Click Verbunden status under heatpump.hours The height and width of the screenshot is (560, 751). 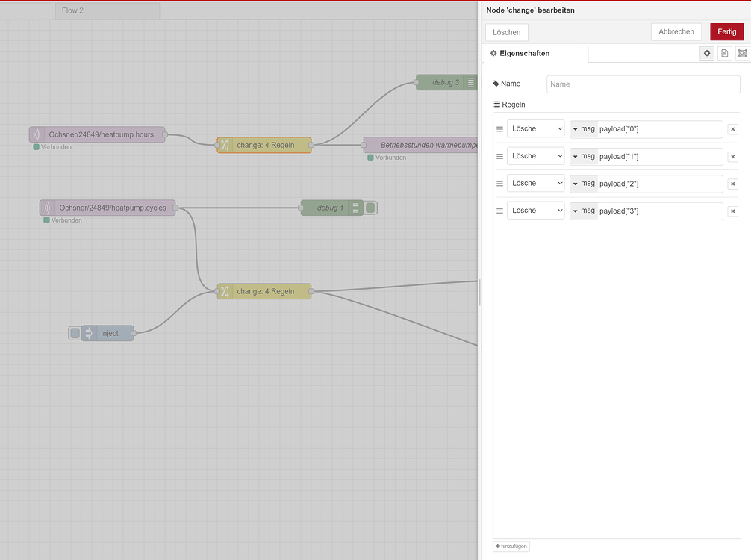(52, 147)
